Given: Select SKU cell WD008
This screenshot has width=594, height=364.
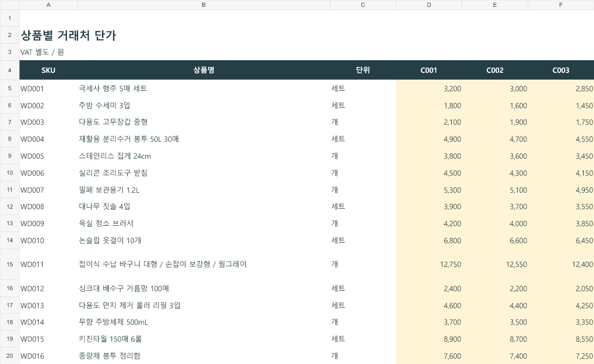Looking at the screenshot, I should click(49, 207).
